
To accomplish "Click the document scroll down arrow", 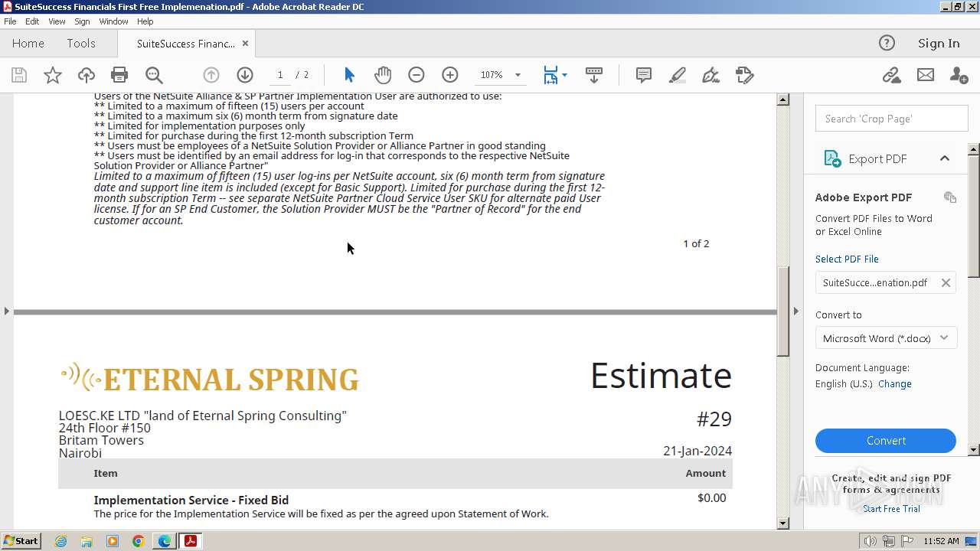I will 783,523.
